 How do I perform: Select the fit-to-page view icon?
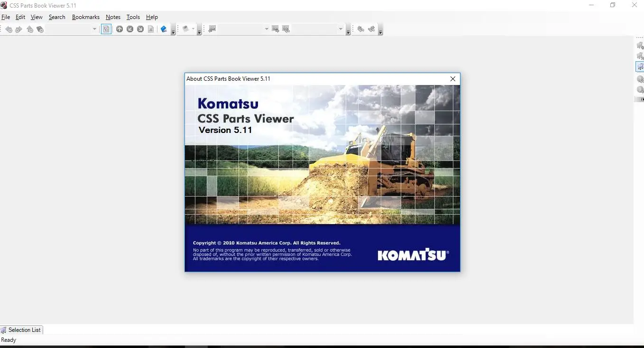106,29
